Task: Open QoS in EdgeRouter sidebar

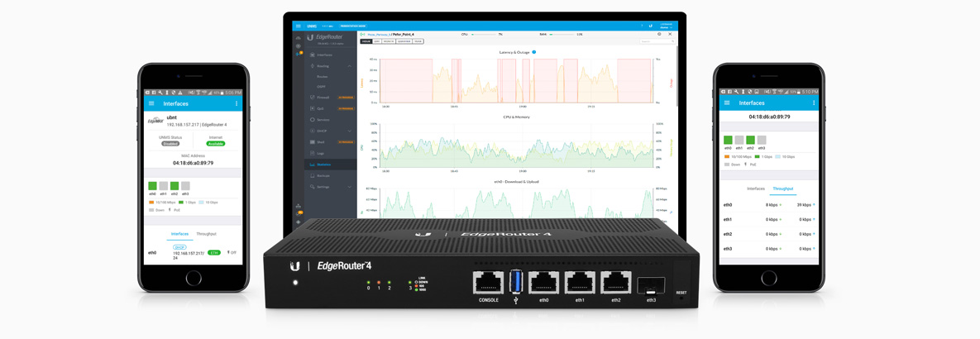Action: click(331, 108)
